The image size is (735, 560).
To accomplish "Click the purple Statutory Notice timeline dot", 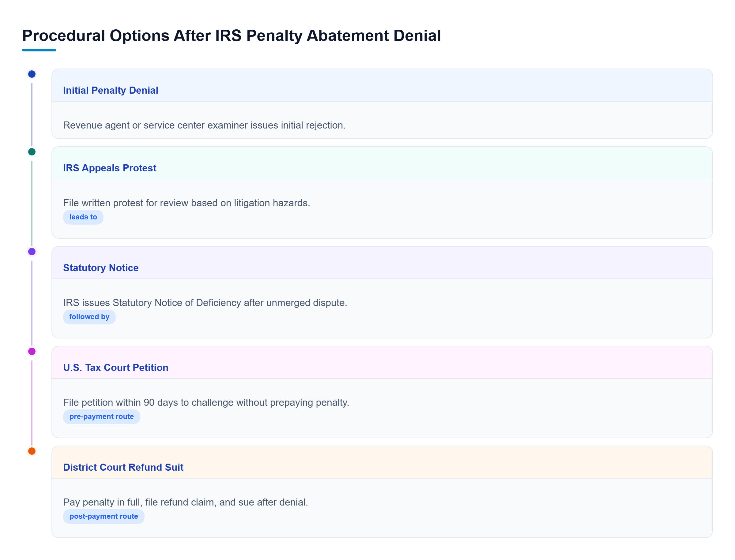I will [32, 252].
